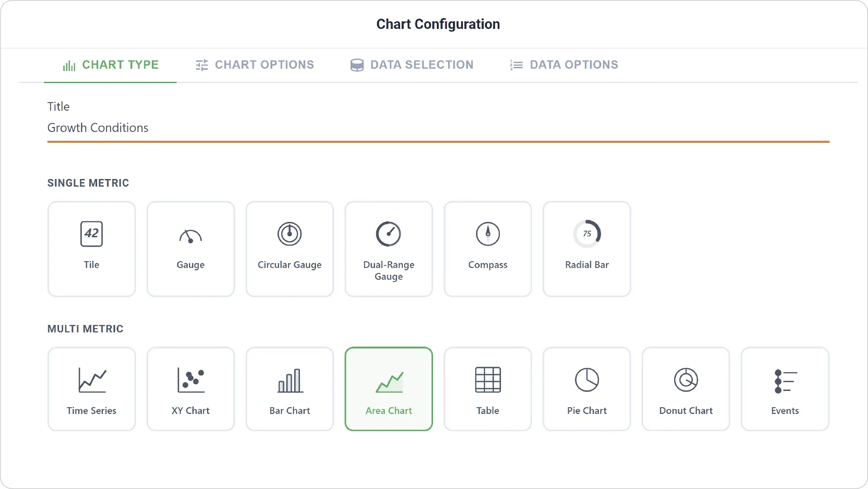868x489 pixels.
Task: Pick the Circular Gauge icon
Action: (289, 234)
